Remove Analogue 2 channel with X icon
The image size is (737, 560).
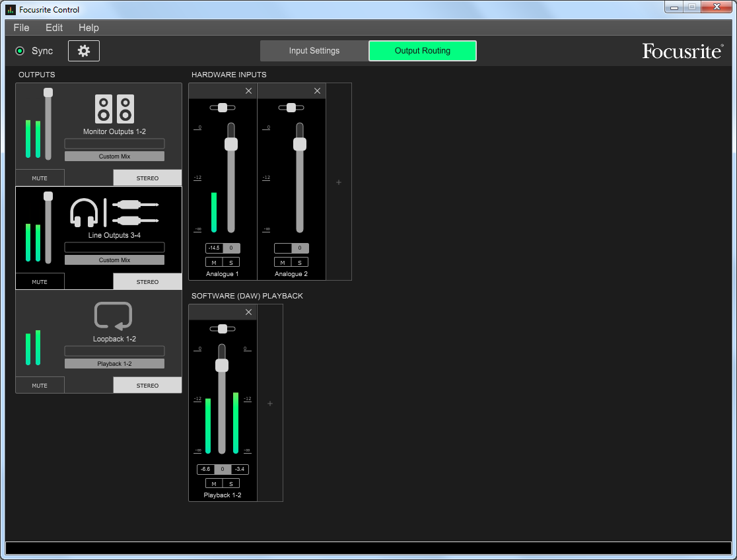317,91
